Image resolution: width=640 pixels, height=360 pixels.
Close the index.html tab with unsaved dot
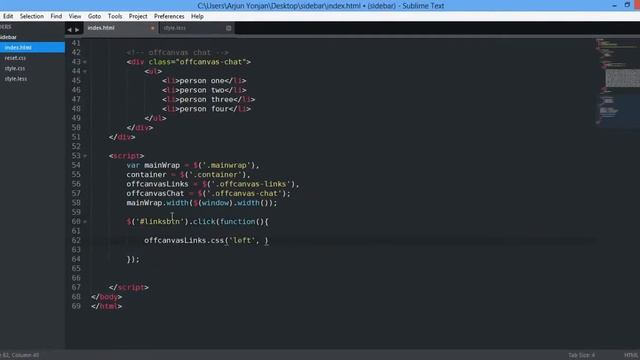[153, 28]
